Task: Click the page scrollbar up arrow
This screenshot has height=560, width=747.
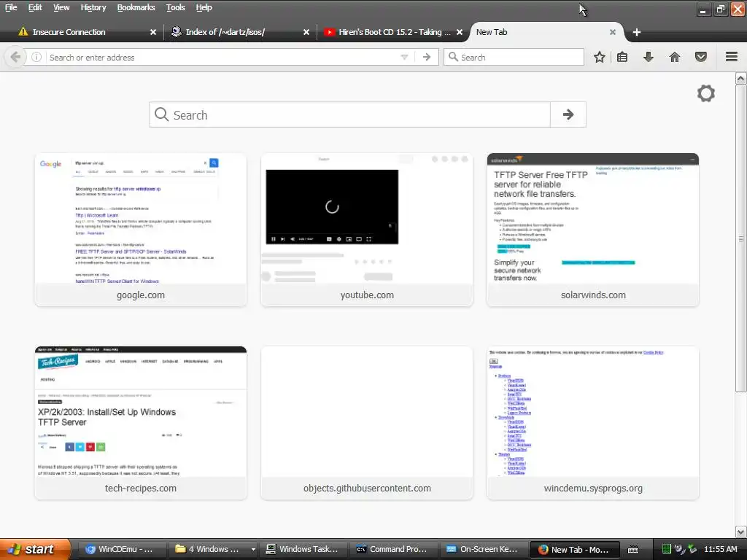Action: point(741,79)
